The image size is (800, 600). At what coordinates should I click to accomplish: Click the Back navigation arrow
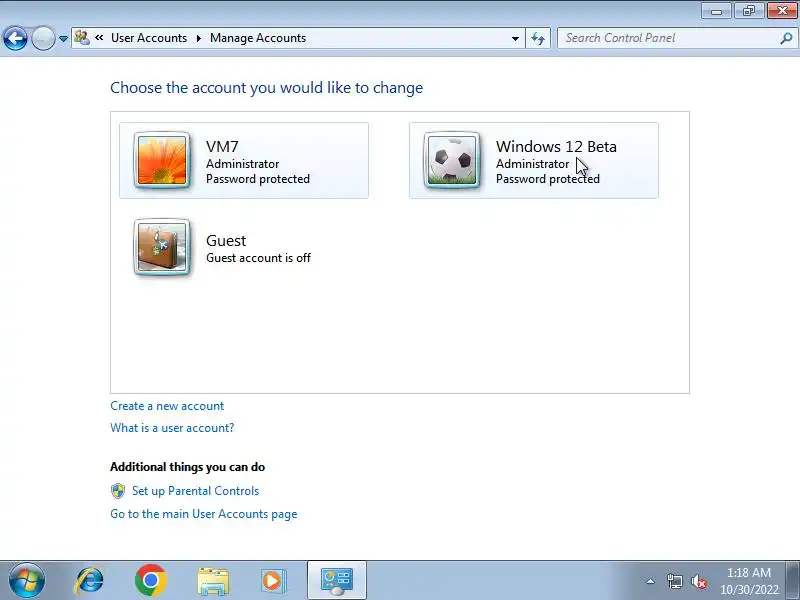point(15,38)
